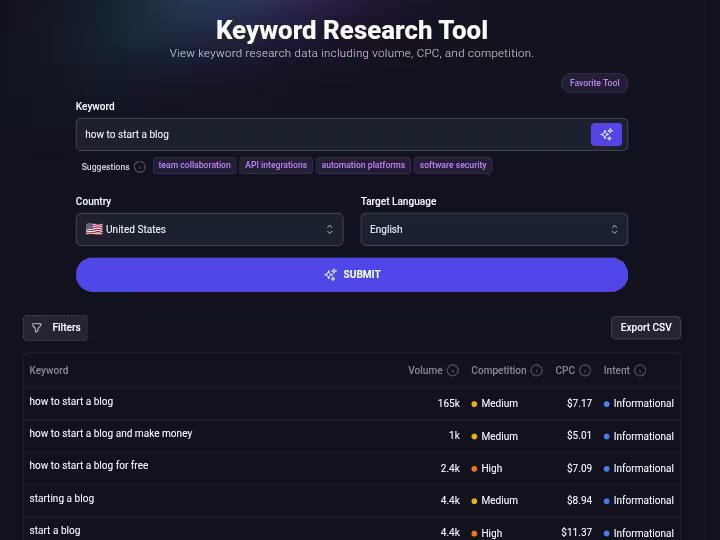Click Medium competition in 'starting a blog' row
The width and height of the screenshot is (720, 540).
(x=495, y=501)
